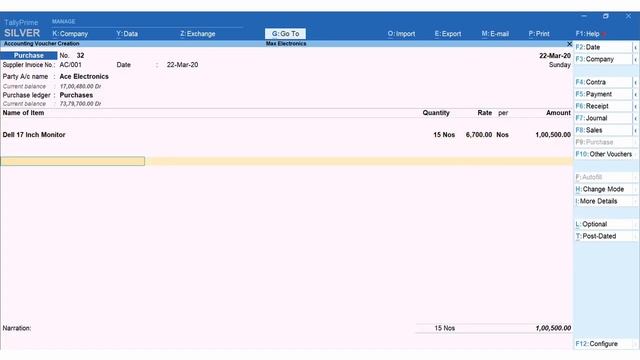
Task: Mark voucher as L: Optional
Action: coord(604,224)
